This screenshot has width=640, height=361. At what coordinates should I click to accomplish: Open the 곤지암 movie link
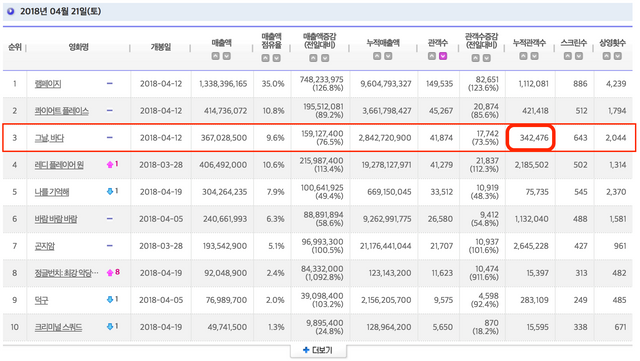[44, 246]
